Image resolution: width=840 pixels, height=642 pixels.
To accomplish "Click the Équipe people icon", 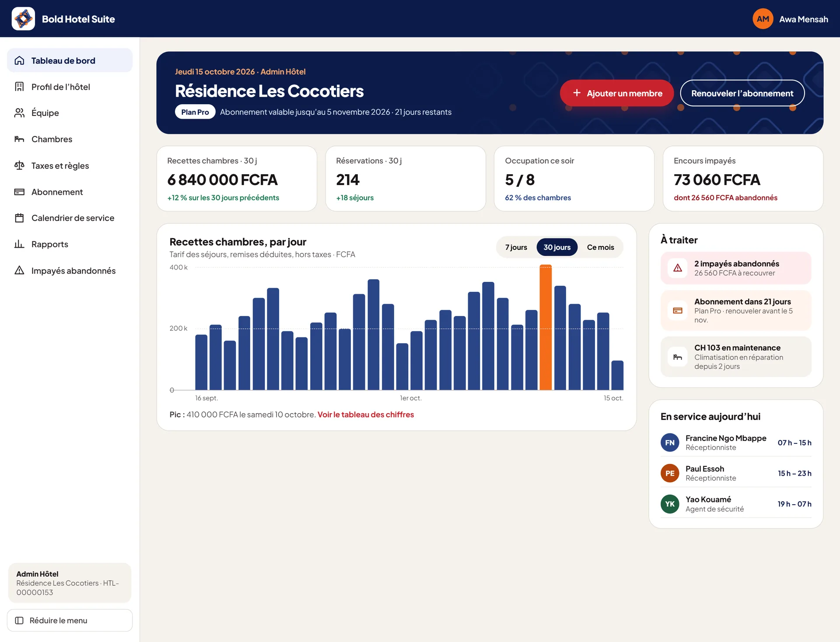I will point(19,113).
